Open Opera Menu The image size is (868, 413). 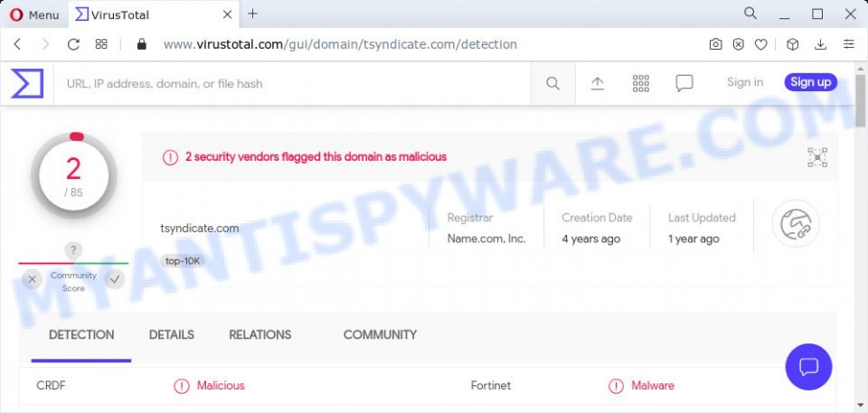(x=34, y=15)
